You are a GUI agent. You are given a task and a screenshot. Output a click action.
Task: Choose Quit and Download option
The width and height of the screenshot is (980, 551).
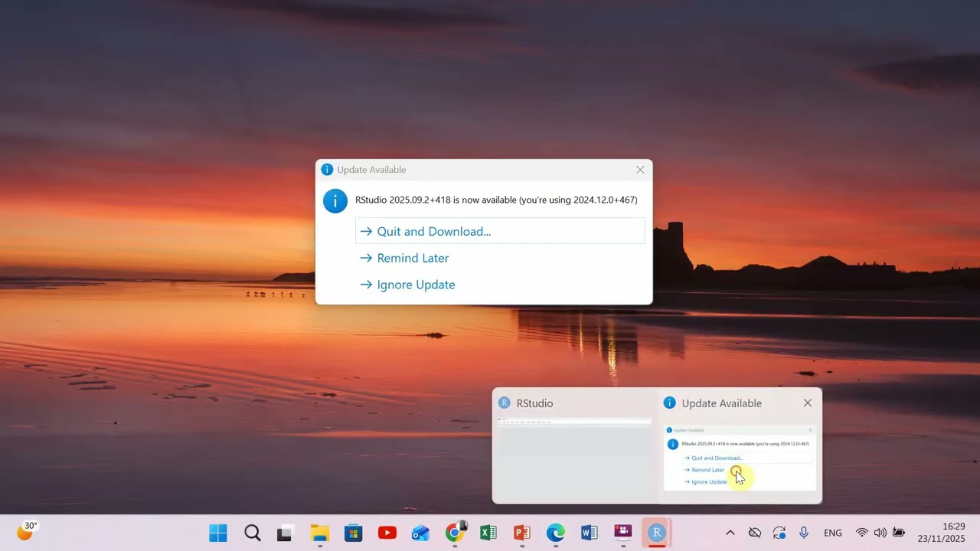point(500,231)
